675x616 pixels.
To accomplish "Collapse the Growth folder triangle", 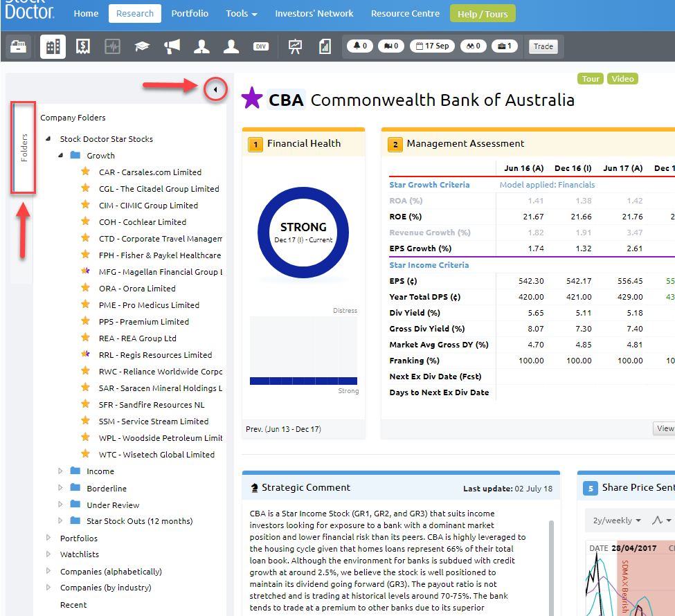I will [61, 156].
